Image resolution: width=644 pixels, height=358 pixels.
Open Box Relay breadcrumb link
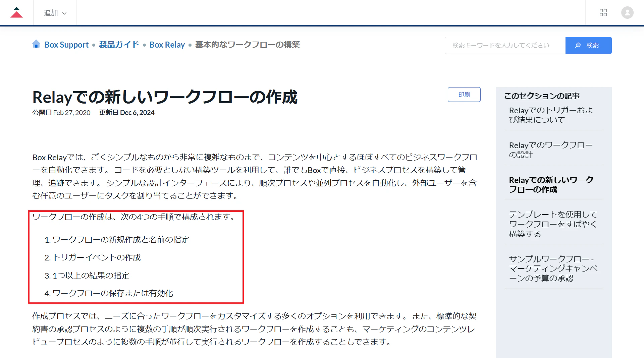click(167, 45)
